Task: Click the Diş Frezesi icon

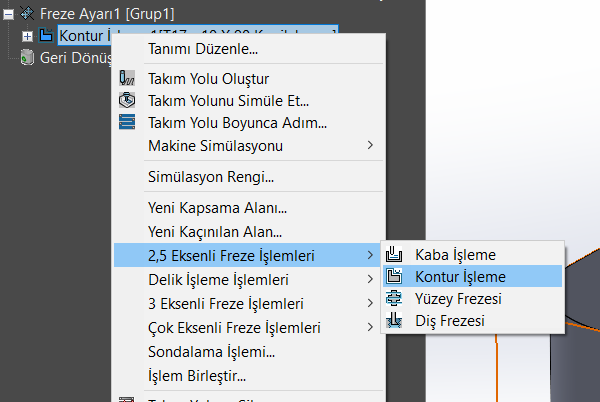Action: click(x=395, y=320)
